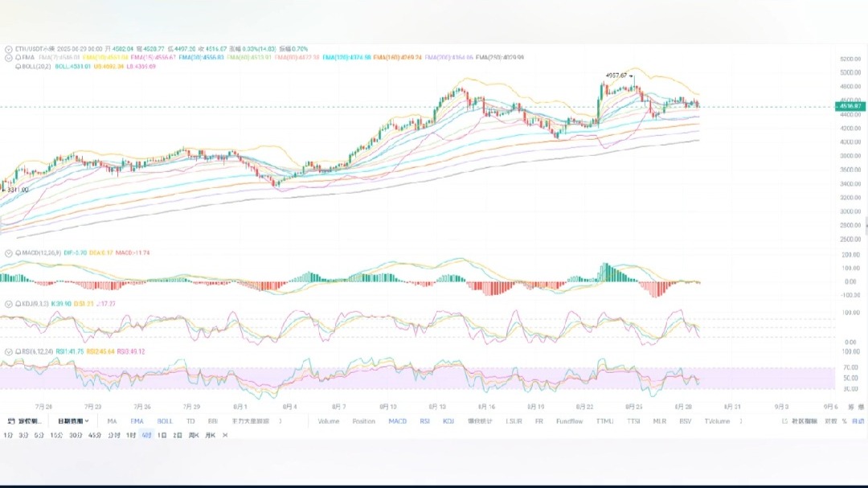Image resolution: width=868 pixels, height=488 pixels.
Task: Expand more main indicators arrow after TD list
Action: (280, 420)
